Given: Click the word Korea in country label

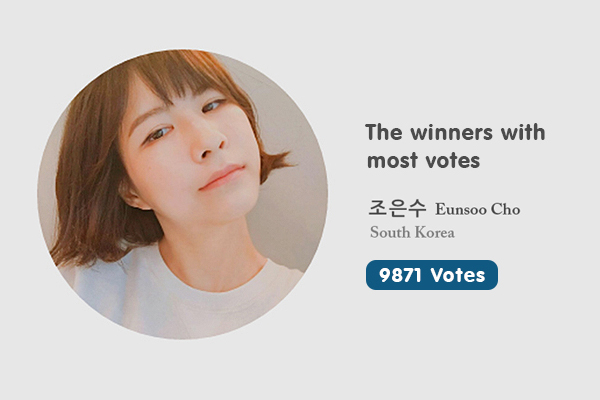Looking at the screenshot, I should [x=435, y=232].
